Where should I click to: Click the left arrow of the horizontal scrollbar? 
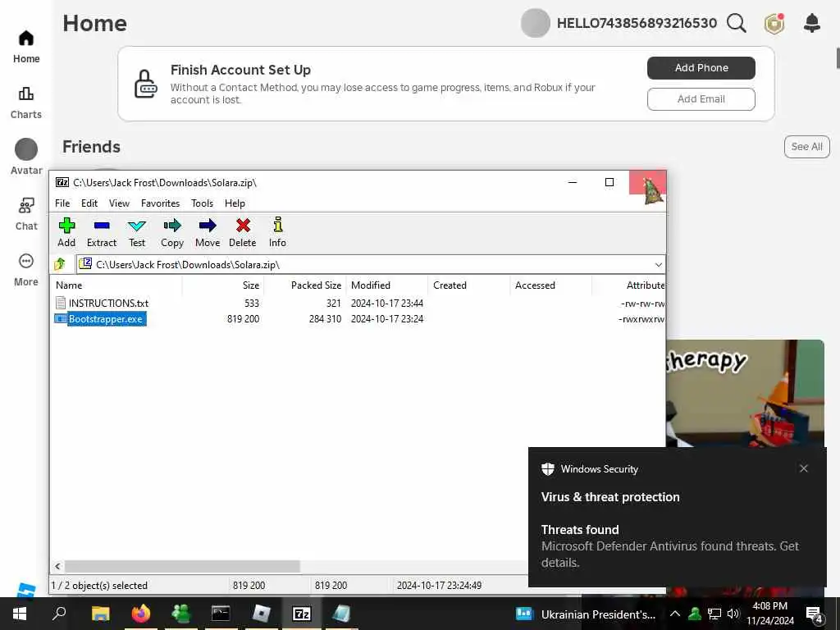(58, 566)
